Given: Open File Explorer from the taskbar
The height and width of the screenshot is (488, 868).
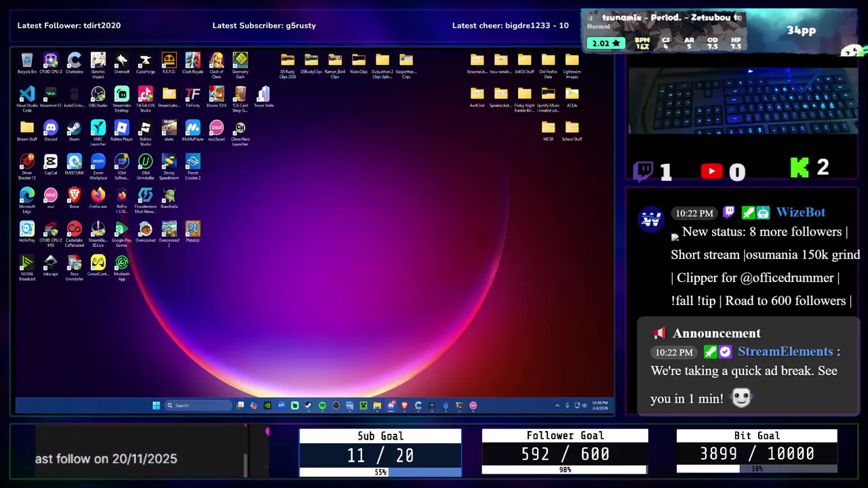Looking at the screenshot, I should coord(377,405).
